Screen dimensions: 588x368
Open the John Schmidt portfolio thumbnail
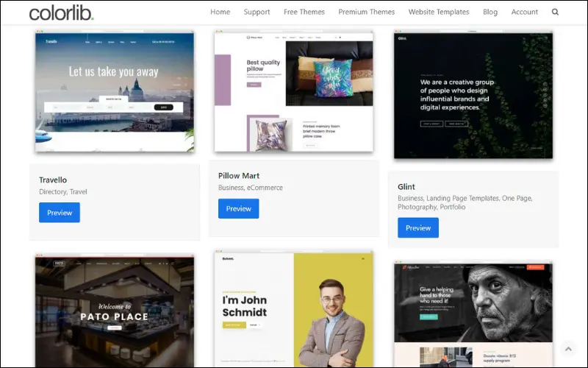click(x=293, y=309)
